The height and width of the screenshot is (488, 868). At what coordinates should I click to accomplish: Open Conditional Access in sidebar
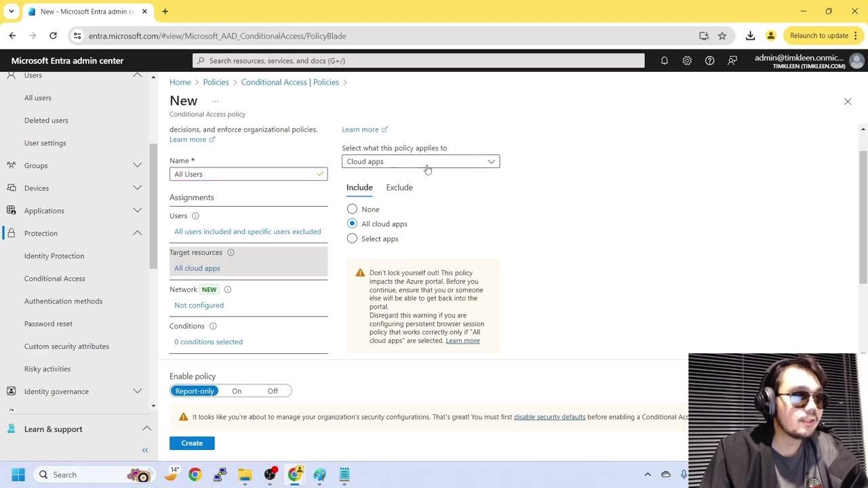(55, 279)
